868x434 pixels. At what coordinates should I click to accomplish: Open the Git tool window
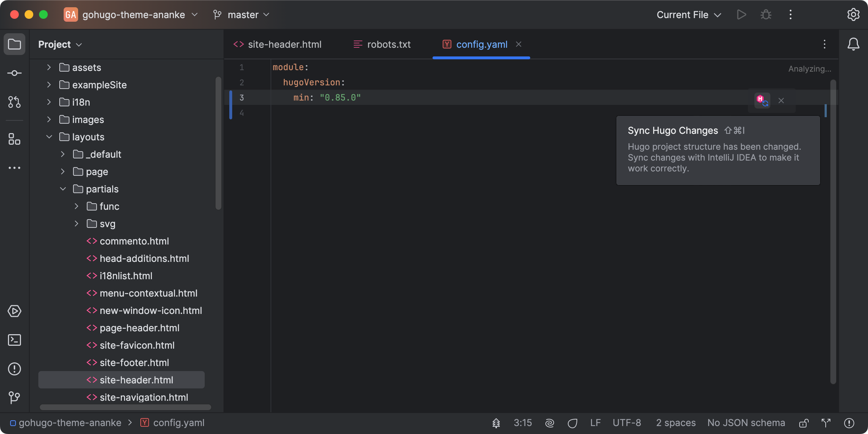tap(14, 398)
